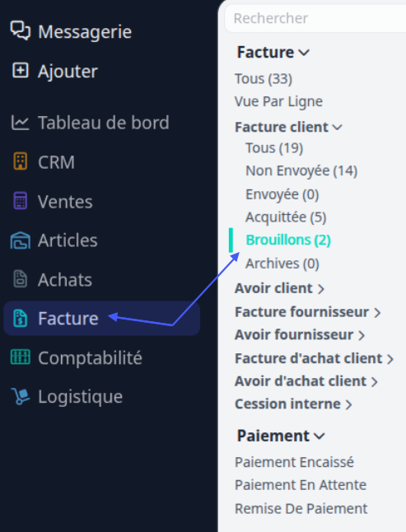
Task: Click the Ajouter plus icon
Action: [21, 71]
